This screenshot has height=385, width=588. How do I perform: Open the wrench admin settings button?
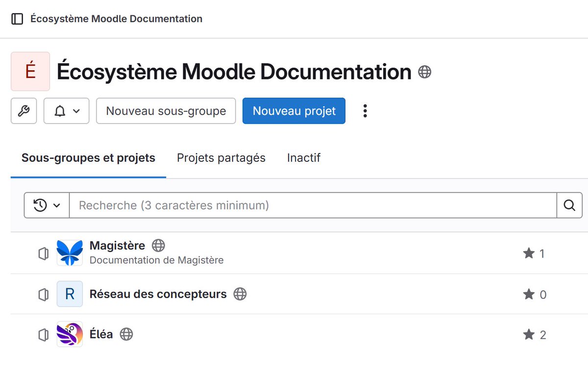pyautogui.click(x=24, y=111)
